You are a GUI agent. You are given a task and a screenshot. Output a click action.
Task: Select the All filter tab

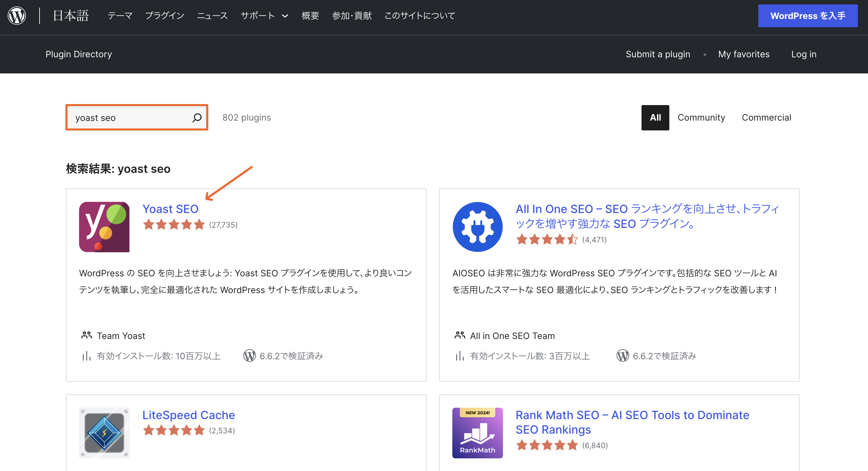pos(655,118)
